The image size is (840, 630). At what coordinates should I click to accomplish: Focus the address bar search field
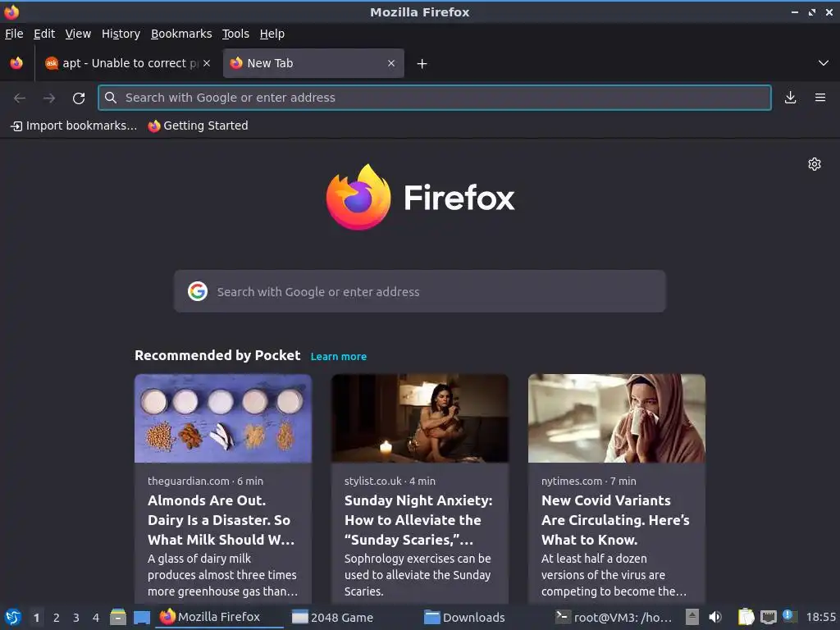[x=435, y=98]
